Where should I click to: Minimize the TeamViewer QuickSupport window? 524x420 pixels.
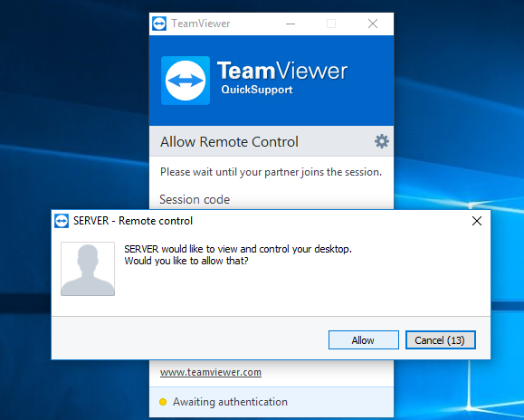291,24
